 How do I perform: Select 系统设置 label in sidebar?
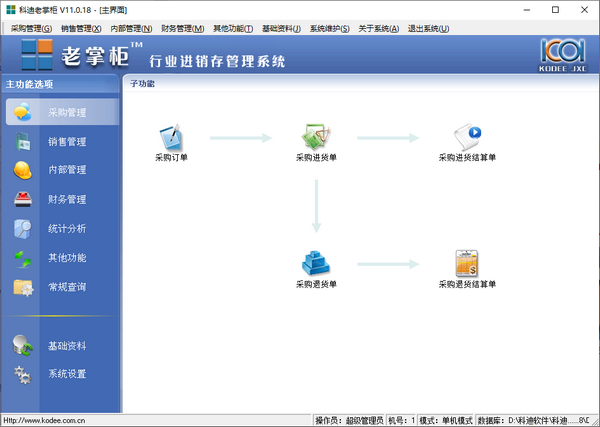tap(67, 374)
